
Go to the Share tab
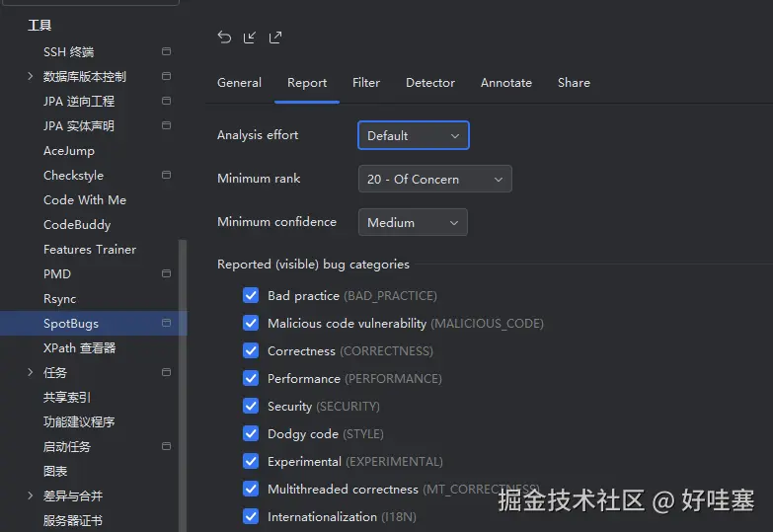click(x=574, y=82)
